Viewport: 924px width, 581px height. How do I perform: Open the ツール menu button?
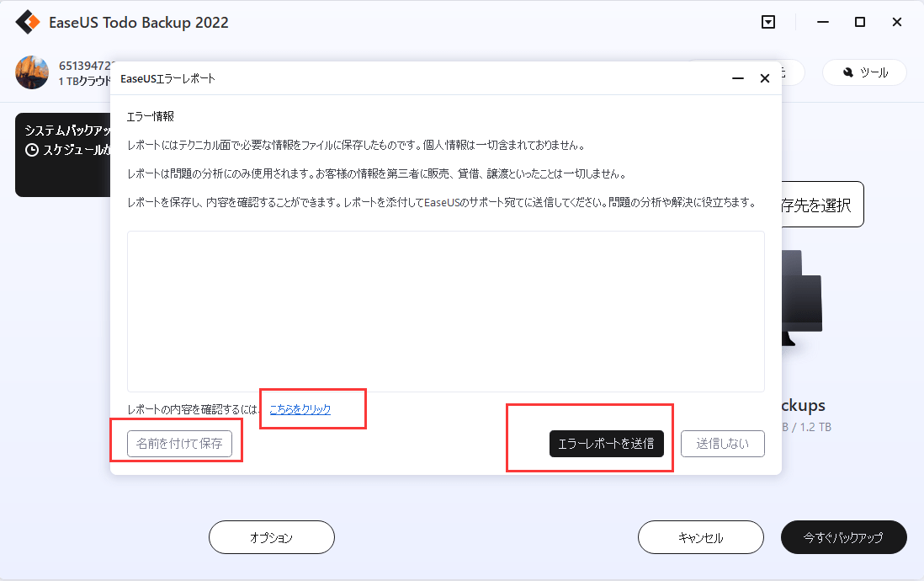(x=864, y=72)
